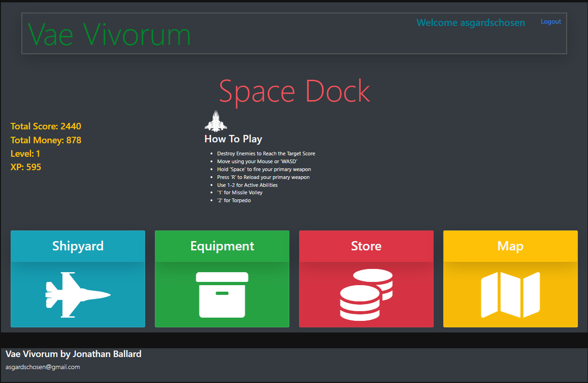
Task: Click the asgardschosen@gmail.com email in the footer
Action: pyautogui.click(x=43, y=367)
